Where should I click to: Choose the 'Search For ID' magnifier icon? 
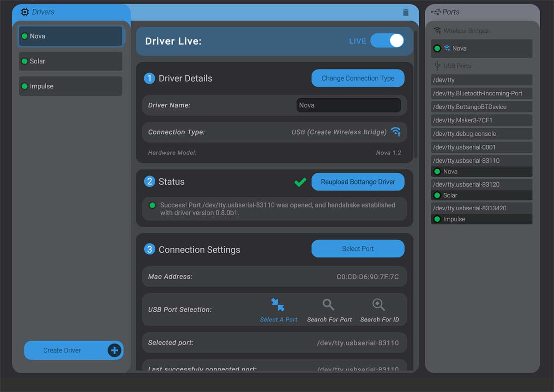379,304
